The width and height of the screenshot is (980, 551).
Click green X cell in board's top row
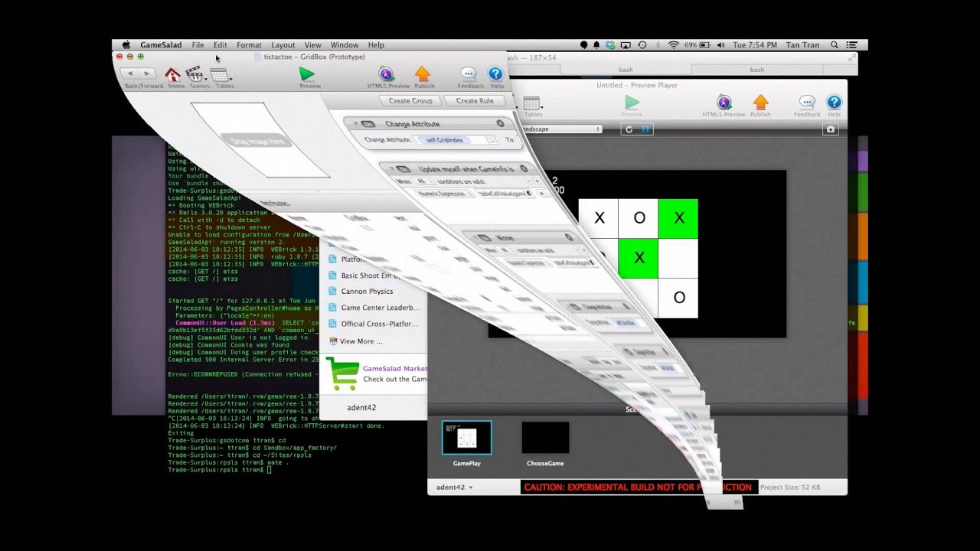click(678, 218)
